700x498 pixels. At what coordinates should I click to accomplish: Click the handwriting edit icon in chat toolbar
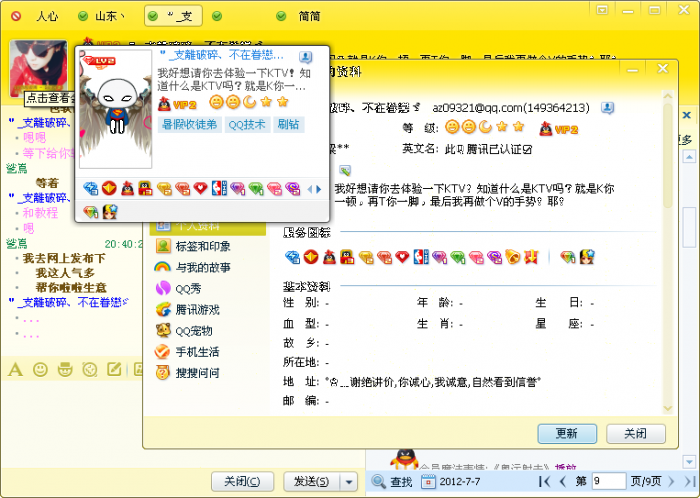pos(114,369)
